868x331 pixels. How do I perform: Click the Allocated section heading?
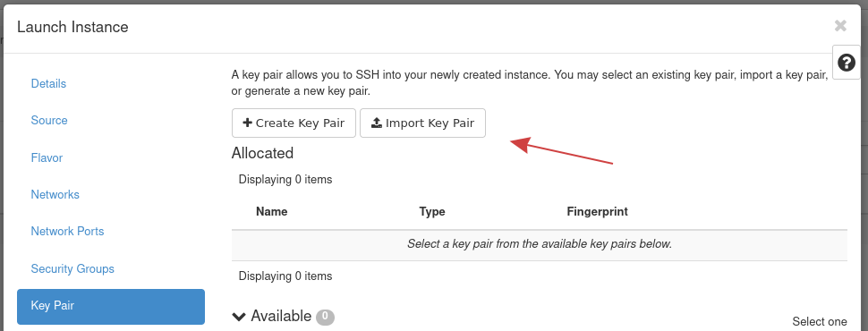click(262, 153)
